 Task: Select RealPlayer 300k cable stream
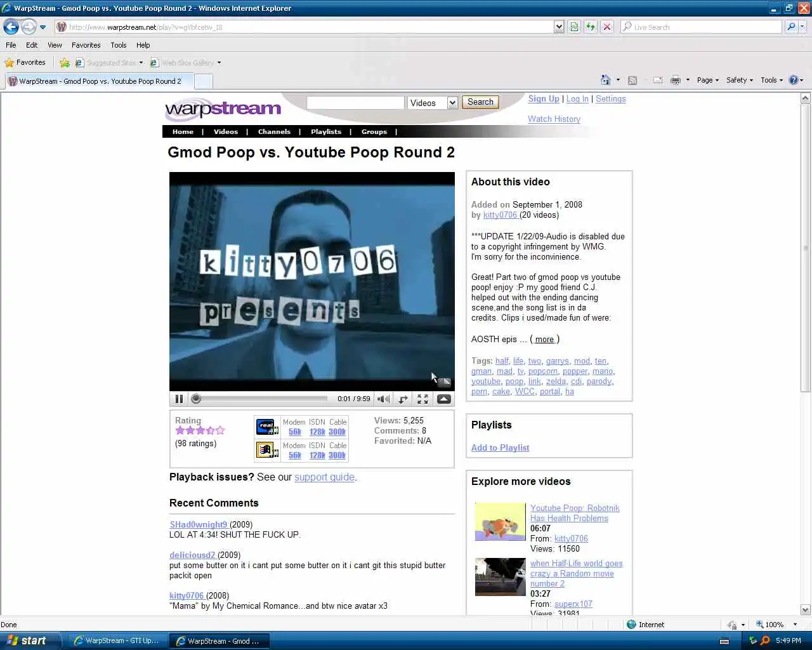337,432
